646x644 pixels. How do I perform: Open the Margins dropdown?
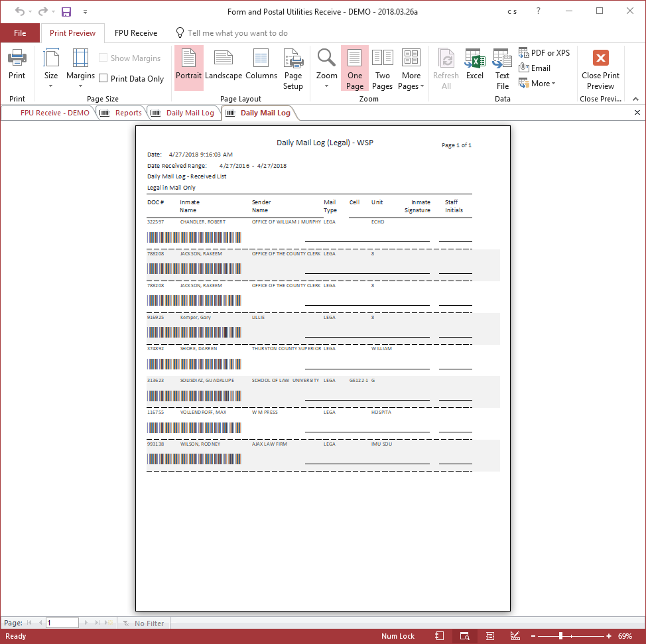coord(81,69)
